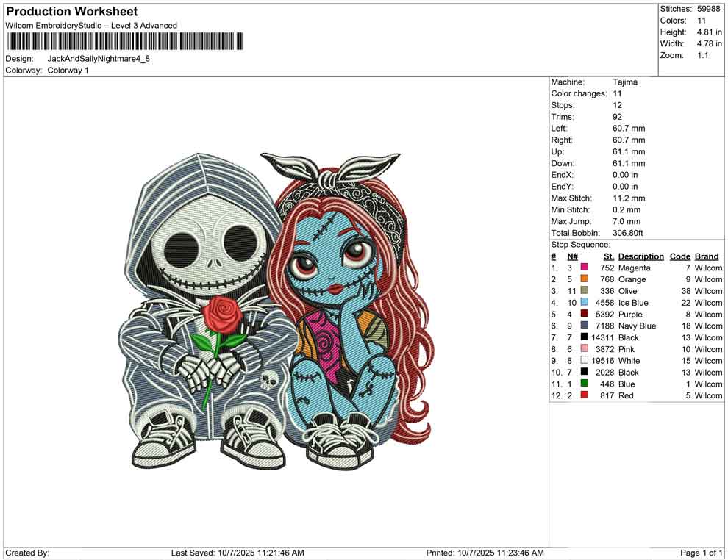Click the 'Page 1 of 1' footer text
Image resolution: width=728 pixels, height=560 pixels.
(x=701, y=553)
